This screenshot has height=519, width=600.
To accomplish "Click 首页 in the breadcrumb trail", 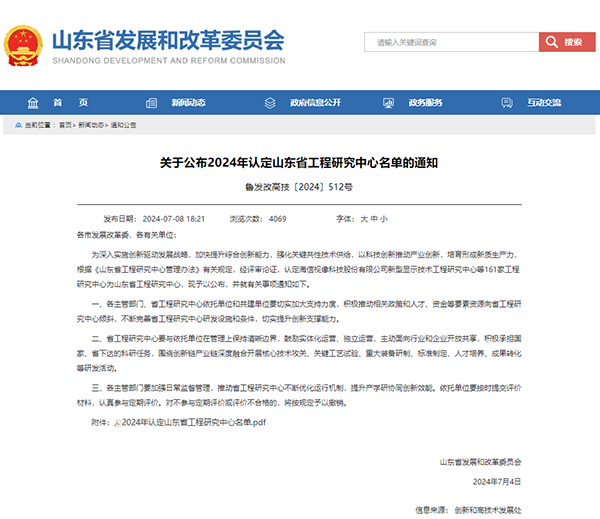I will [x=65, y=125].
